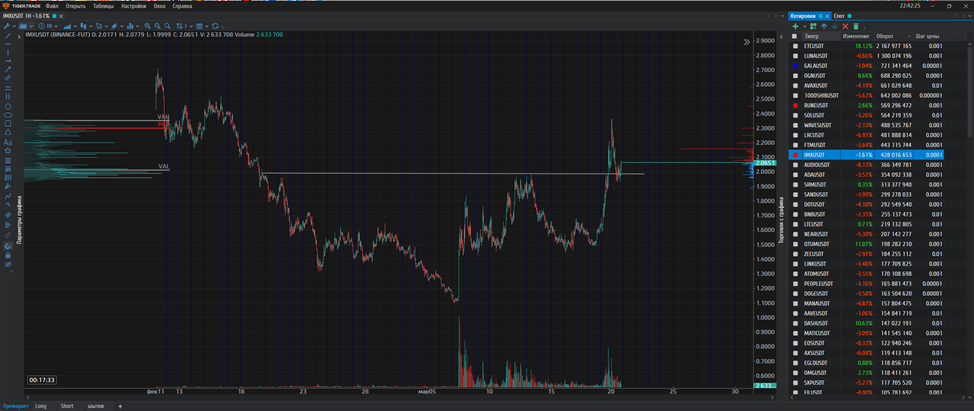Expand chart right panel double-chevron
Image resolution: width=974 pixels, height=411 pixels.
pos(746,42)
